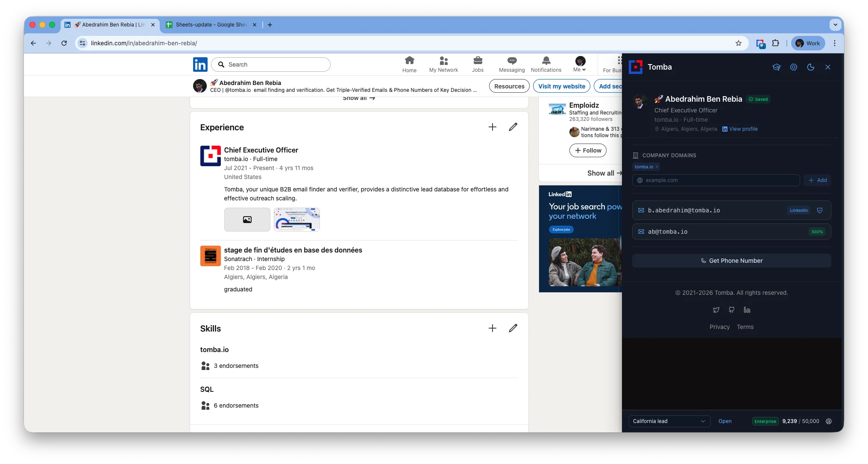The image size is (868, 464).
Task: Click the ab@tomba.io email row
Action: [731, 232]
